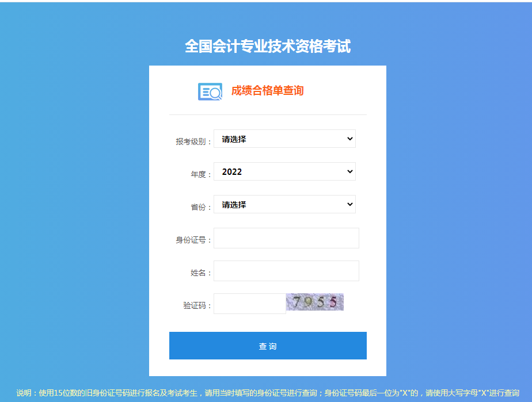The image size is (532, 402).
Task: Click the 验证码 verification code field
Action: 250,303
